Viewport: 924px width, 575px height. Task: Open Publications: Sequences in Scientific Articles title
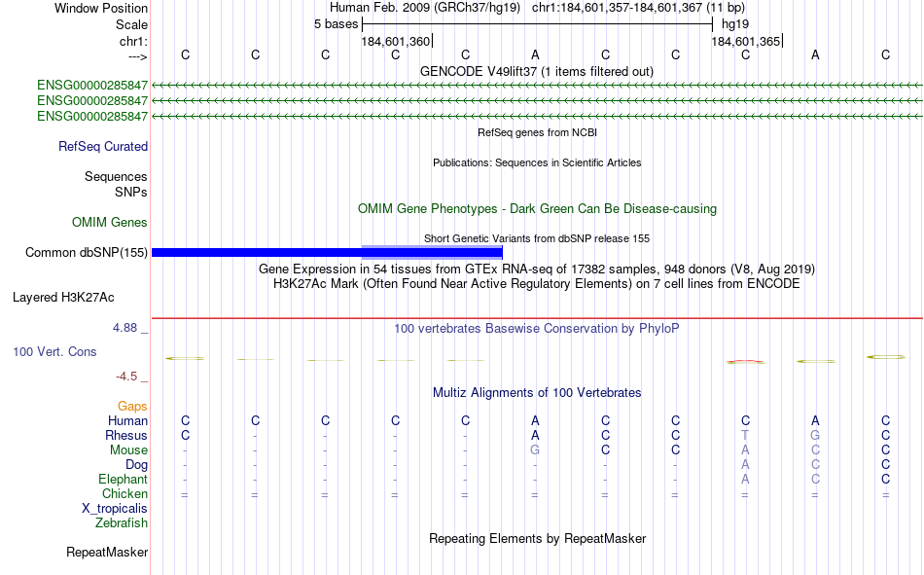click(537, 162)
